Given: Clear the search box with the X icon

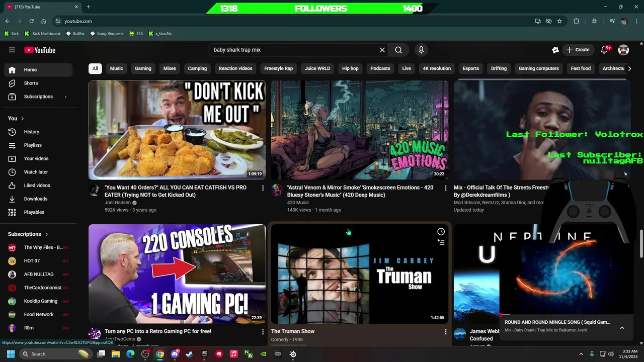Looking at the screenshot, I should click(x=382, y=50).
